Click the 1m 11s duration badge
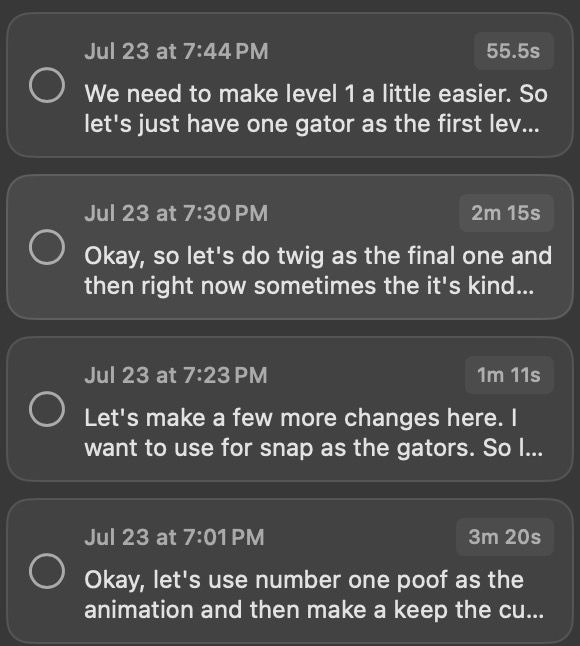 pos(509,375)
